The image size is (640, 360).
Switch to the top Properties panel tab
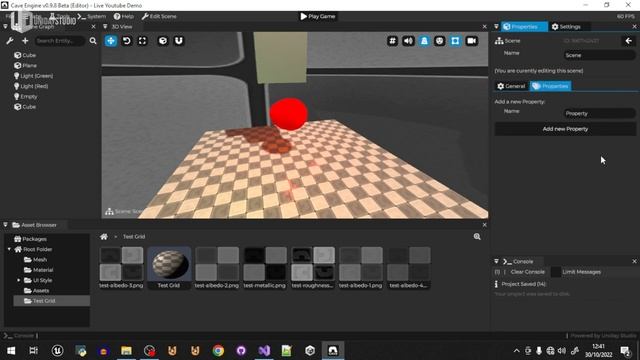point(524,27)
